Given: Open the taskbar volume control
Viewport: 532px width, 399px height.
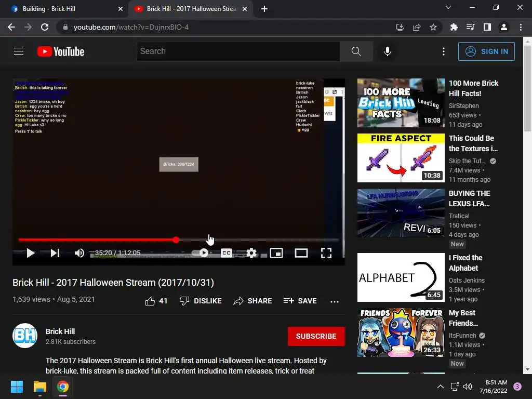Looking at the screenshot, I should 468,387.
